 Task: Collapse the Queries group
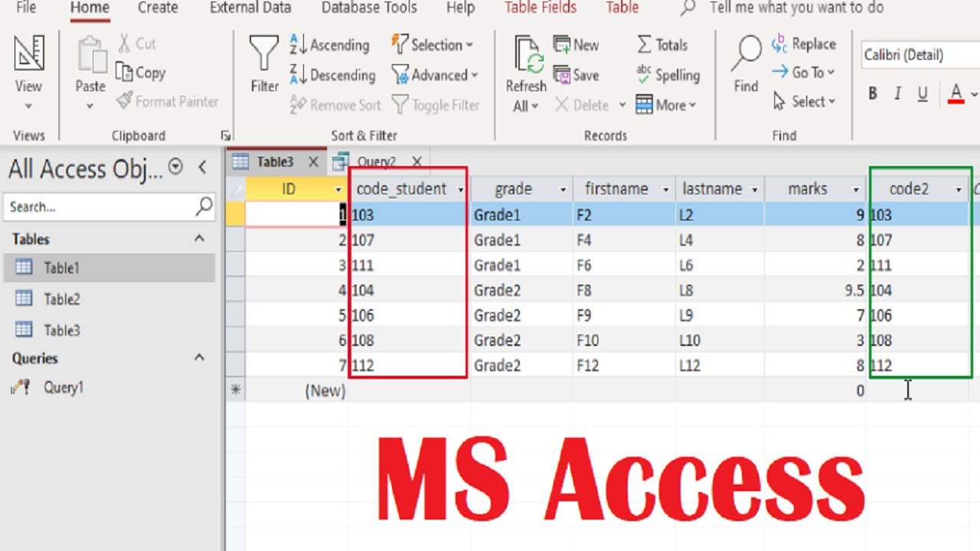(200, 357)
